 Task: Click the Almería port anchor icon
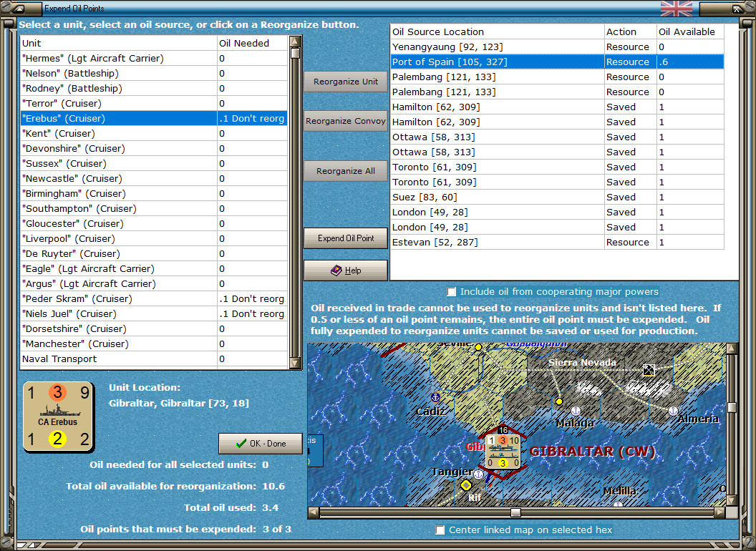(673, 411)
